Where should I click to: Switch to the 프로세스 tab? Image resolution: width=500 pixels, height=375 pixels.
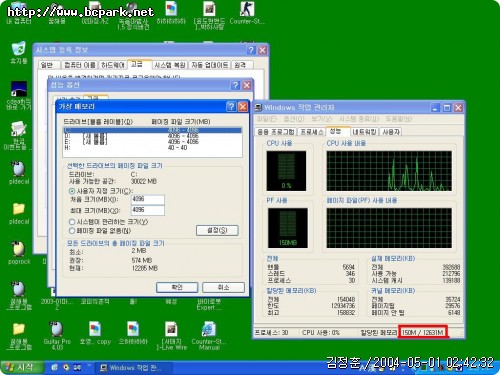point(312,132)
